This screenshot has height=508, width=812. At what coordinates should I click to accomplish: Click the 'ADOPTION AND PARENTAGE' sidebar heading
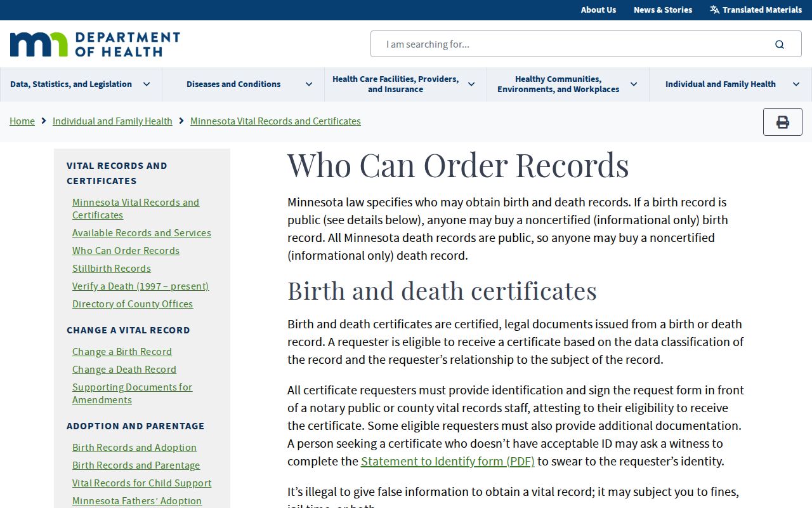[136, 426]
